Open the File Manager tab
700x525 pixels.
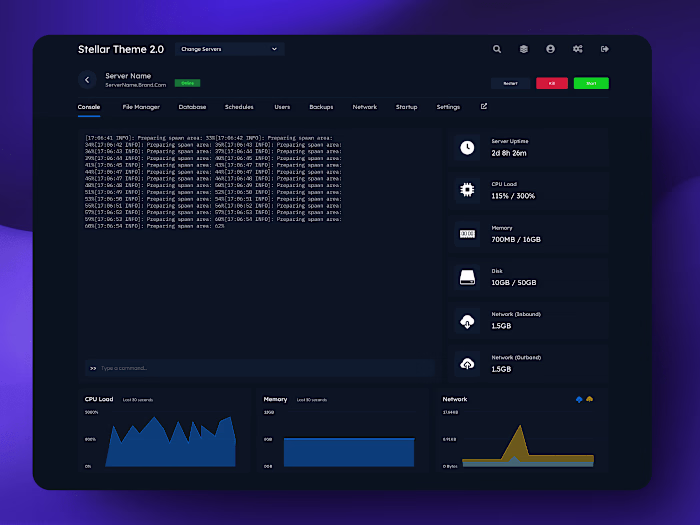141,107
